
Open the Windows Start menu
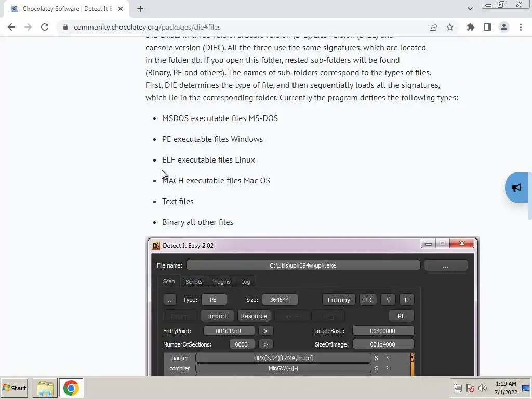(15, 388)
